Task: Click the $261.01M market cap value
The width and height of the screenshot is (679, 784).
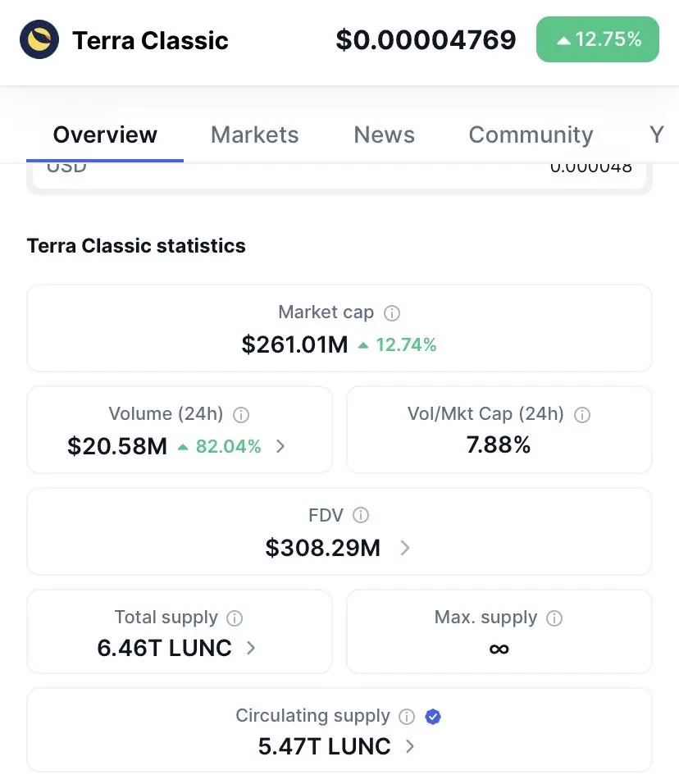Action: 295,344
